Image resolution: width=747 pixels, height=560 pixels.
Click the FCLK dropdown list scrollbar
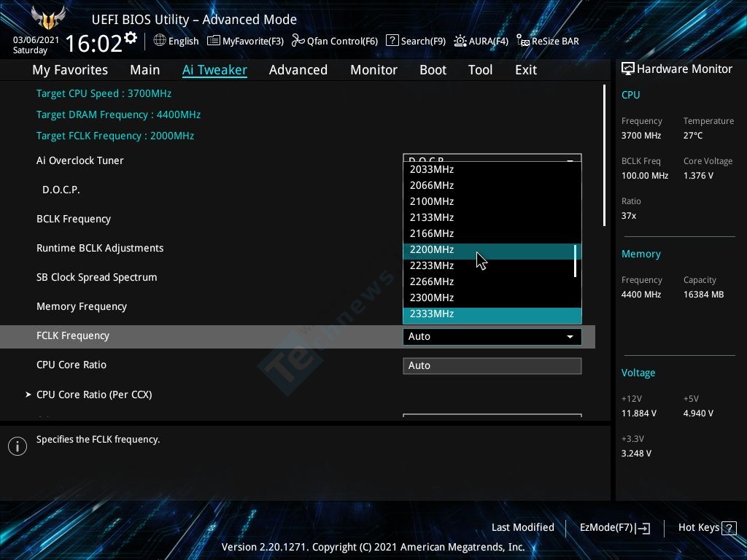[x=576, y=261]
